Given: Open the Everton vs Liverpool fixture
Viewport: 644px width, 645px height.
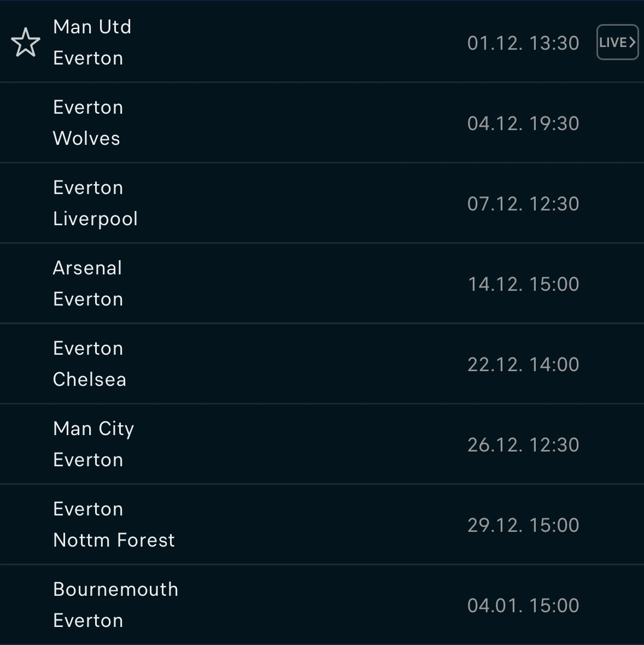Looking at the screenshot, I should coord(273,203).
